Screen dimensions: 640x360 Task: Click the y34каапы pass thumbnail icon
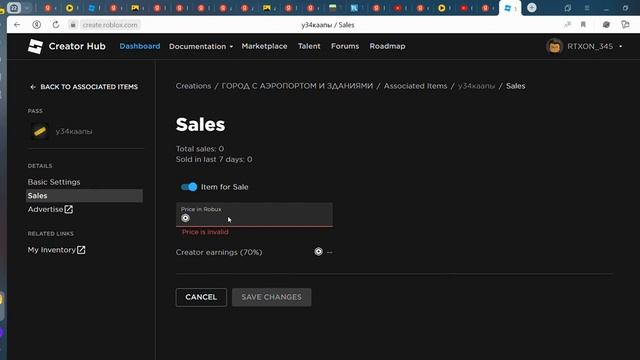click(x=40, y=131)
